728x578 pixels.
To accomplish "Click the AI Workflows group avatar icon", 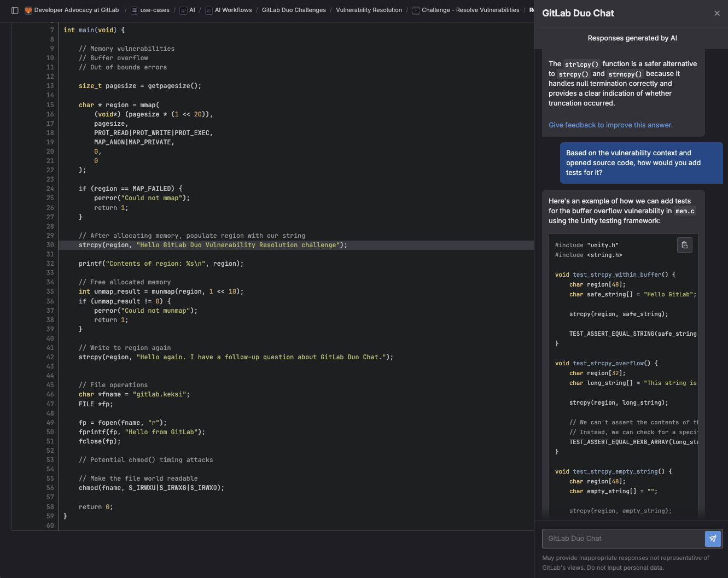I will [x=209, y=10].
